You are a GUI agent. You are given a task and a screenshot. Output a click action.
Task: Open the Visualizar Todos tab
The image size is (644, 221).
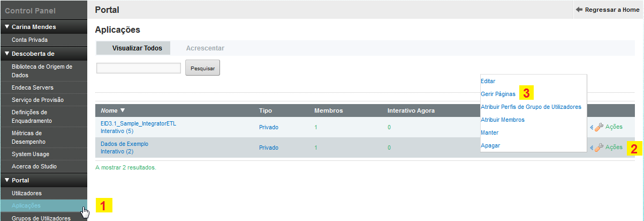point(137,48)
